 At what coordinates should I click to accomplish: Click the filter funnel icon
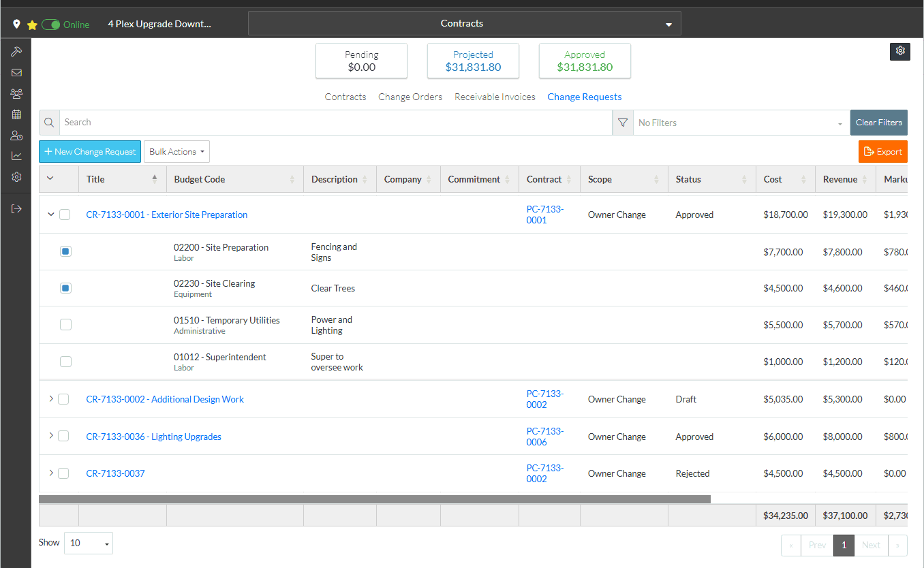pyautogui.click(x=623, y=123)
